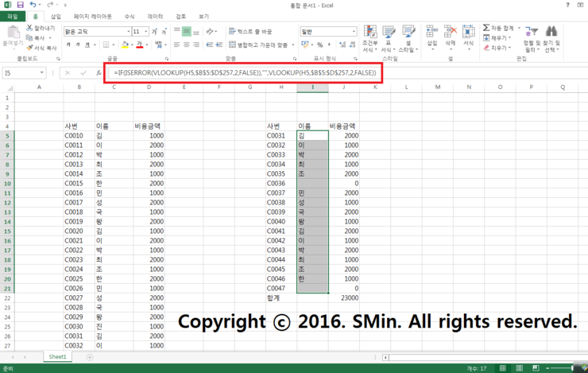Toggle italic formatting

78,45
